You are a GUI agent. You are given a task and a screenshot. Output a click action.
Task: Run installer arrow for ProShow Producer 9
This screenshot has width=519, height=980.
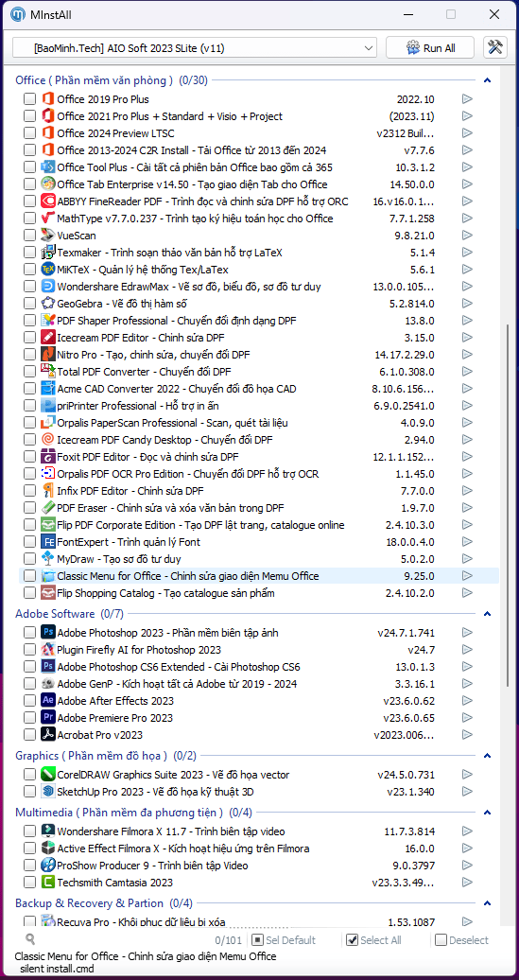[x=467, y=866]
